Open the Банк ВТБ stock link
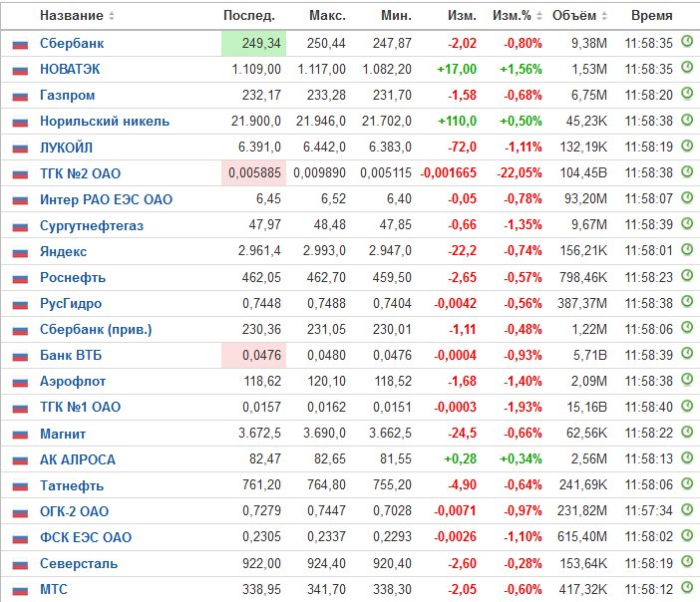Image resolution: width=700 pixels, height=602 pixels. click(x=71, y=355)
